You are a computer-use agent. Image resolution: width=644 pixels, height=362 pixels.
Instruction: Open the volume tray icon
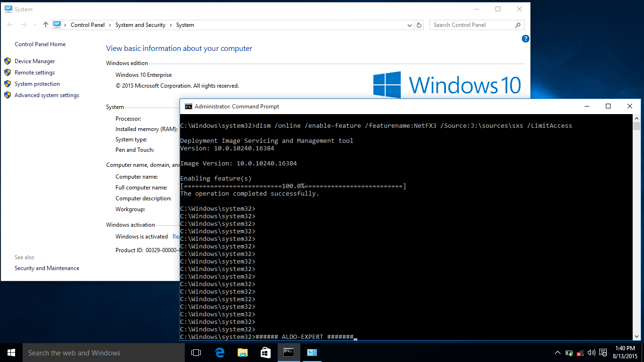[x=591, y=353]
